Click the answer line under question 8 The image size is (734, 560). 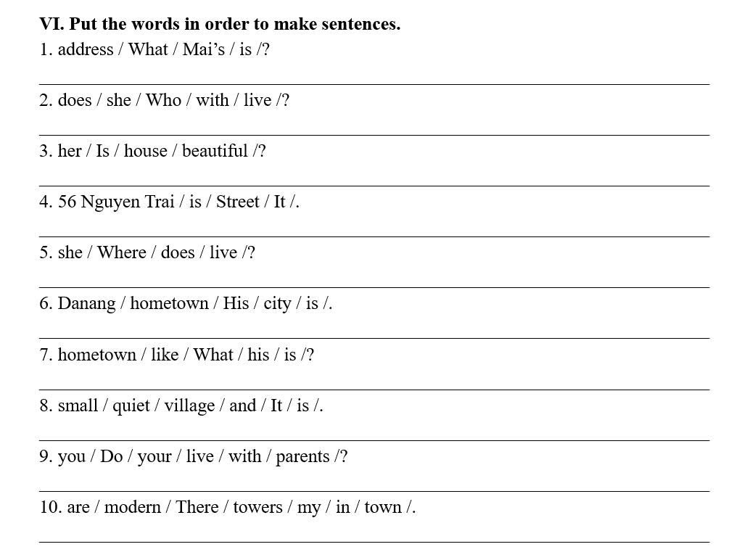[x=374, y=440]
